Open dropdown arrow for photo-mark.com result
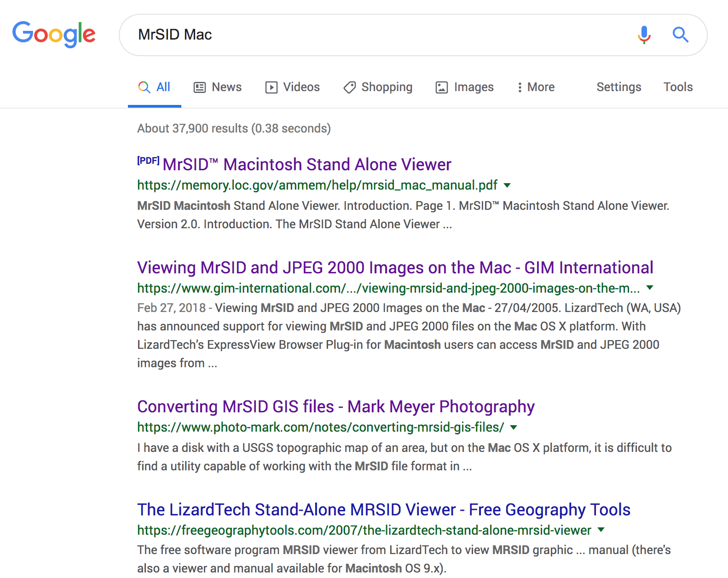The image size is (728, 578). tap(514, 428)
